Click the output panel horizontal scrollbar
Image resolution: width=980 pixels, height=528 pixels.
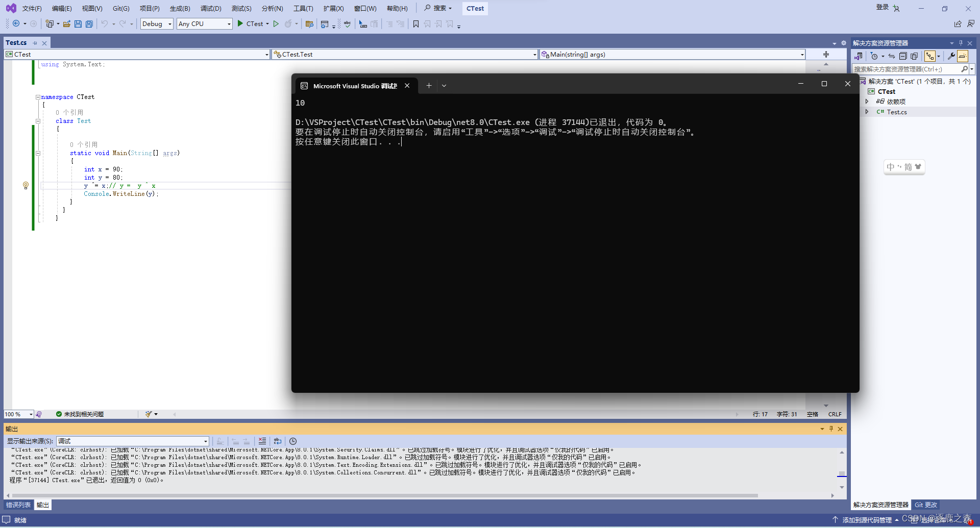click(x=385, y=495)
